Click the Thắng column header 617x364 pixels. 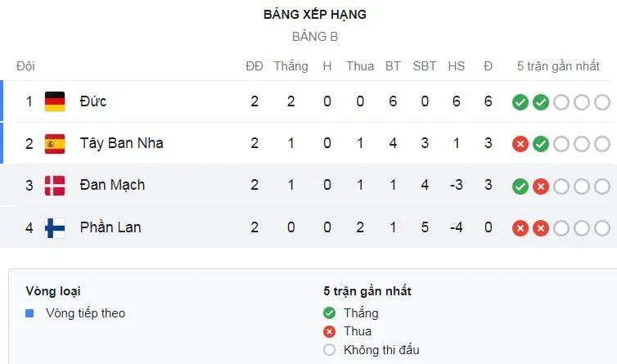(x=290, y=65)
